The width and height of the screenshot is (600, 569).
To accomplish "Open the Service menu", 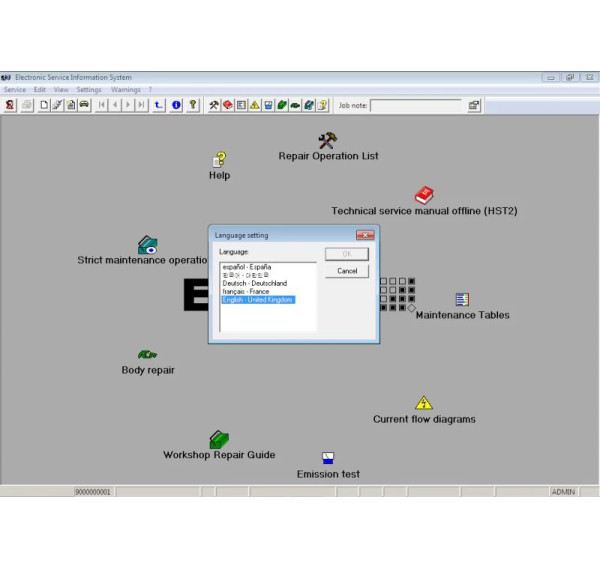I will (15, 90).
